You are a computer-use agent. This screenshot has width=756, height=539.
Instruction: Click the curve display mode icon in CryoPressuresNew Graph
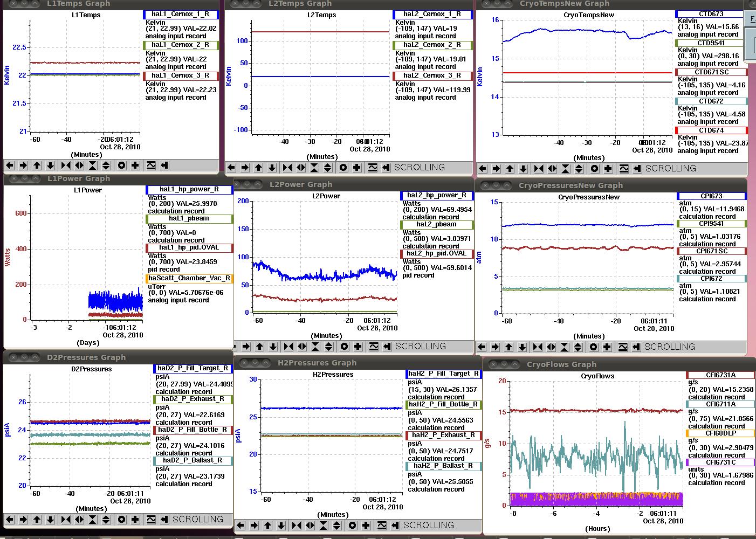click(623, 347)
